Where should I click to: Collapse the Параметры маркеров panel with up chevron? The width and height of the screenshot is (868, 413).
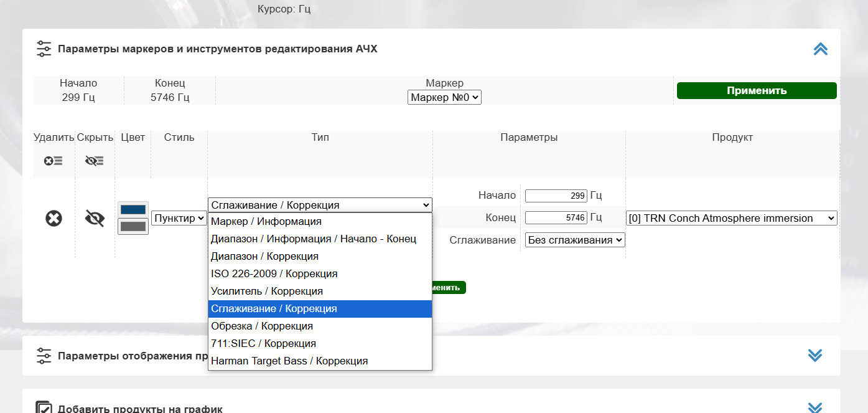pos(820,49)
